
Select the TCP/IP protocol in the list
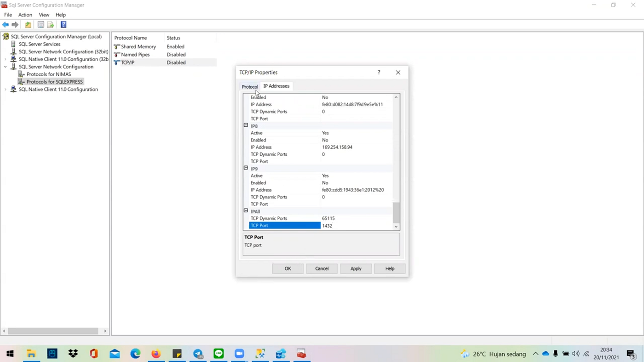[x=128, y=62]
